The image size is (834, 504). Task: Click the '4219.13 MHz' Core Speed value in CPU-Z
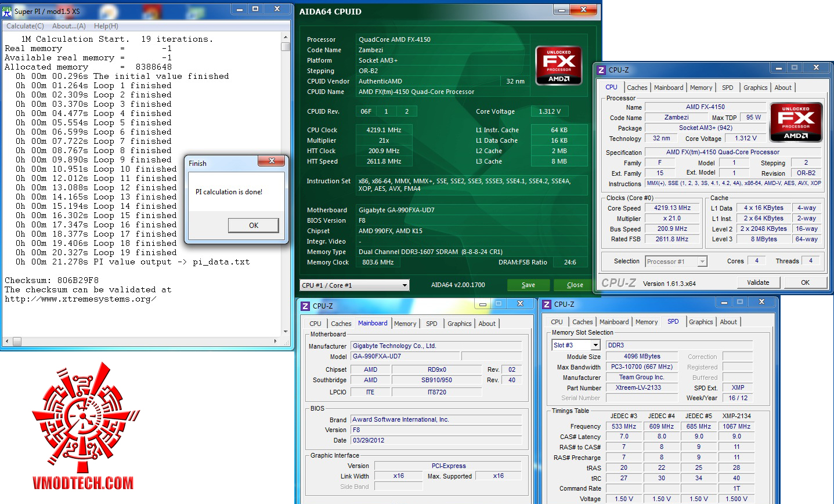click(672, 208)
